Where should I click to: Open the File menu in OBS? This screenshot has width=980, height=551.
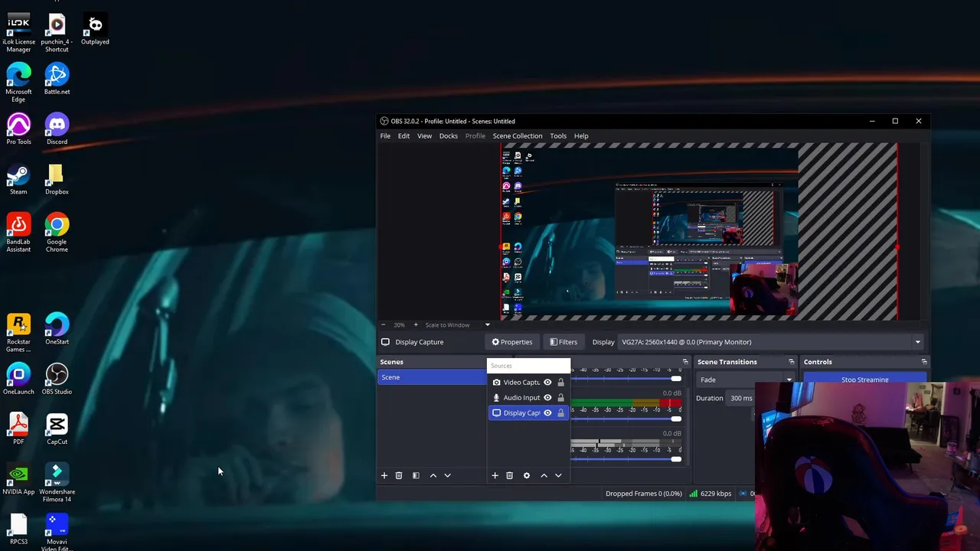pos(385,136)
